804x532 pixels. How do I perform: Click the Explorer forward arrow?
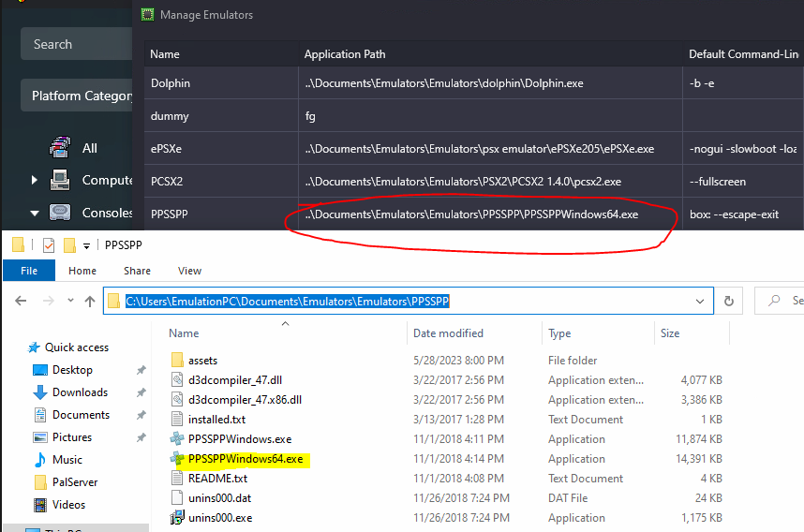[x=49, y=301]
